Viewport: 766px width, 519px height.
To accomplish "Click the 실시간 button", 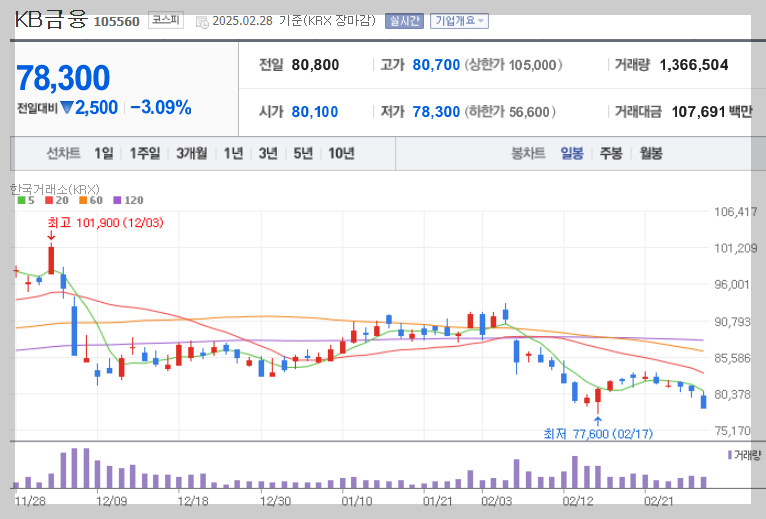I will (404, 21).
